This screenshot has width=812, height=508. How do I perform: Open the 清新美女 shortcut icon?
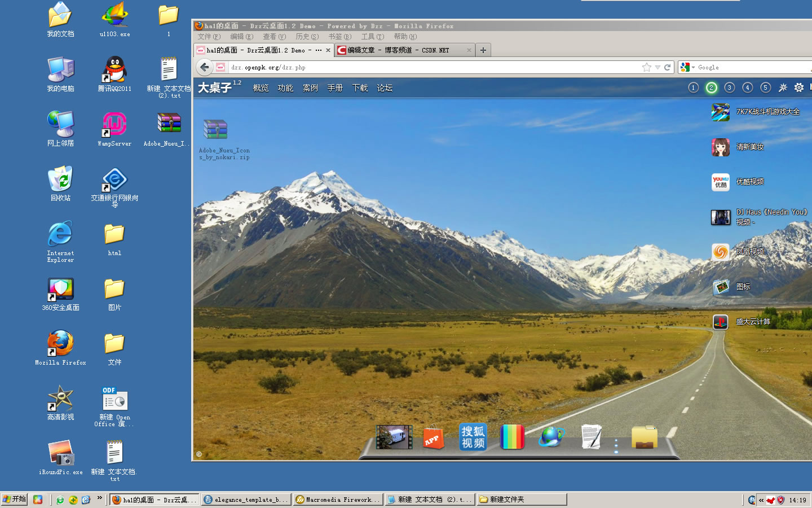(721, 147)
